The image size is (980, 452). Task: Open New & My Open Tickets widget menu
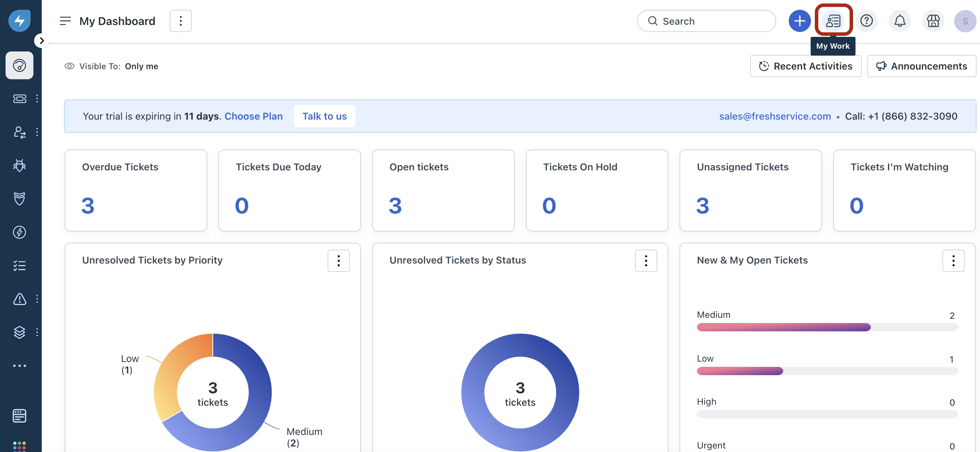coord(953,261)
